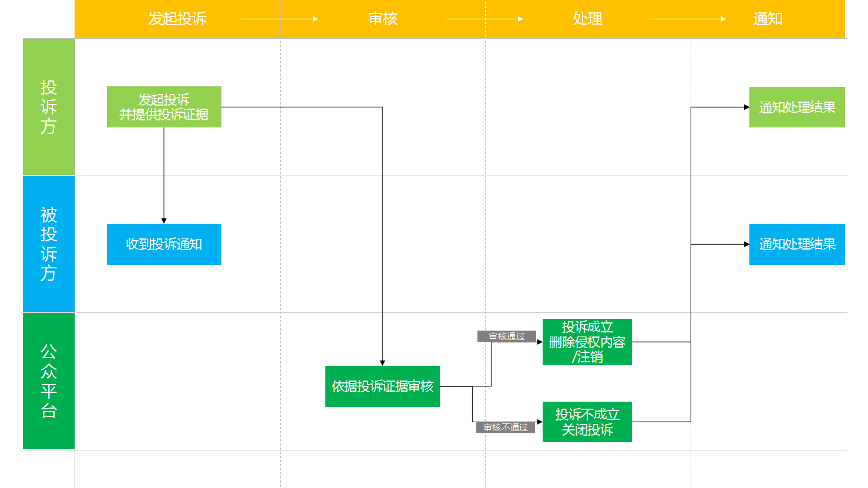Screen dimensions: 868x488
Task: Click the 投诉方 lane label
Action: [x=49, y=107]
